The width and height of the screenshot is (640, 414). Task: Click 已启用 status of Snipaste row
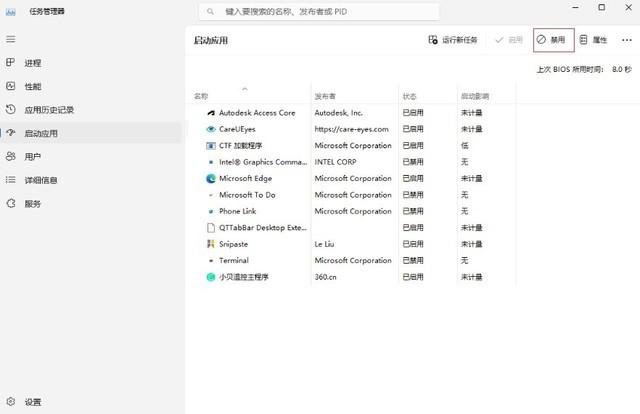413,244
